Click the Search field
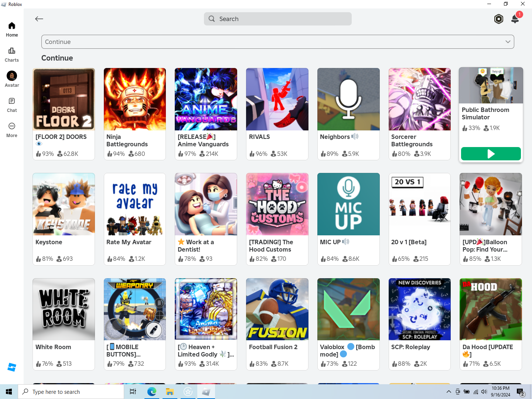This screenshot has width=532, height=399. 278,19
